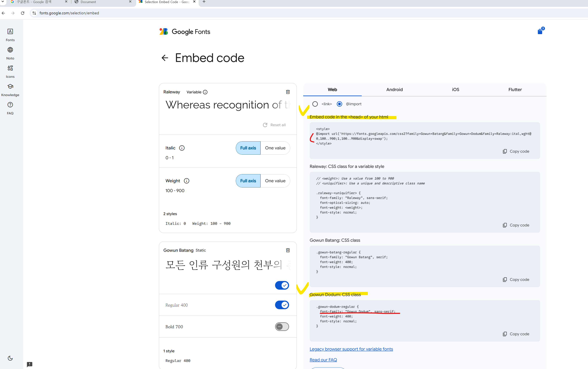
Task: Open site information icon in address bar
Action: click(x=34, y=13)
